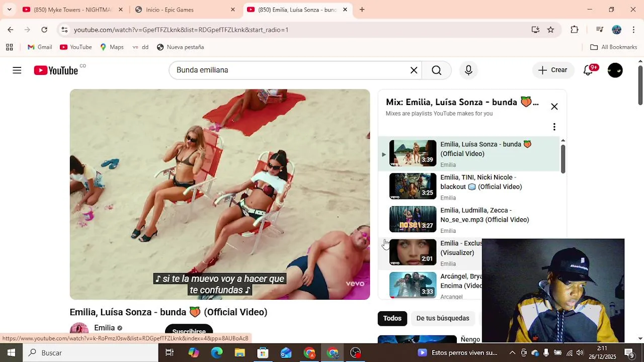The height and width of the screenshot is (362, 644).
Task: Open the Windows notification center
Action: 629,353
